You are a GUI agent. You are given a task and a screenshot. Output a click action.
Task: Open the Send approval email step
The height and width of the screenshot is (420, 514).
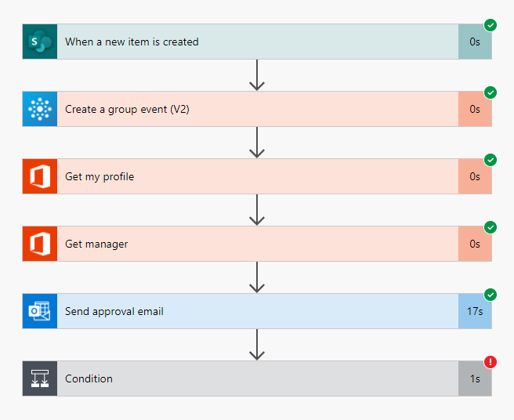point(257,311)
